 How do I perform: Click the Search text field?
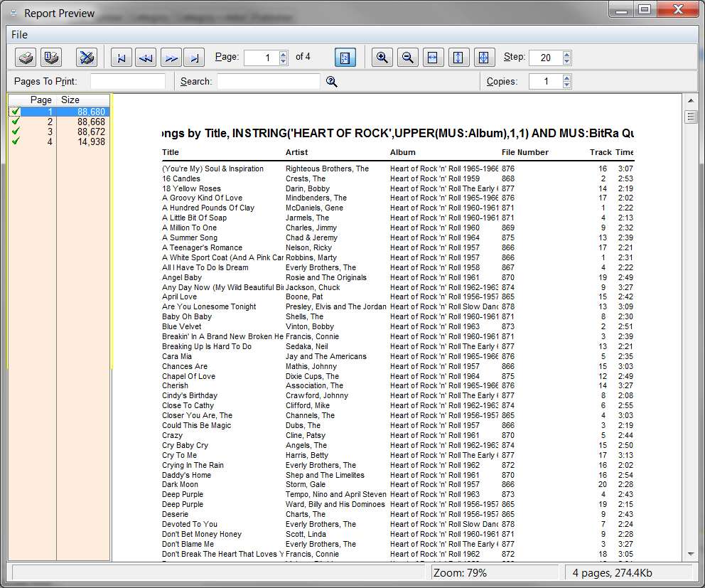(269, 82)
